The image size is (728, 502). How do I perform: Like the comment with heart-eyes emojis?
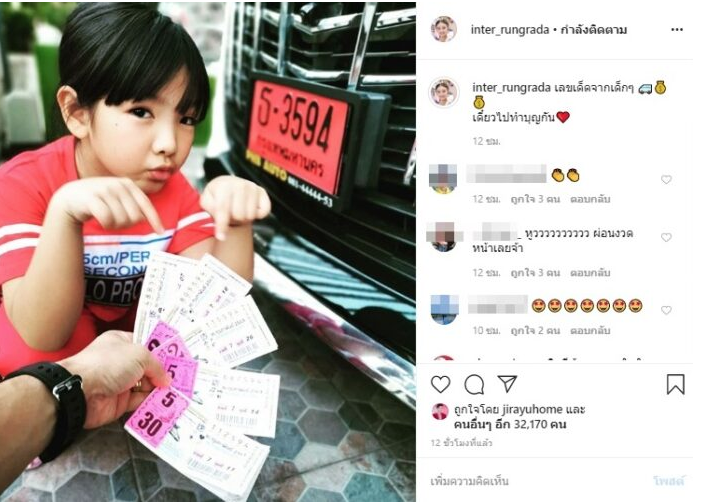click(666, 310)
